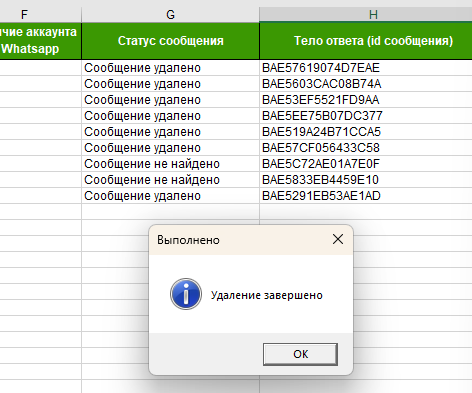Select cell with id BAE519A24B71CCA5
This screenshot has height=393, width=472.
point(366,132)
